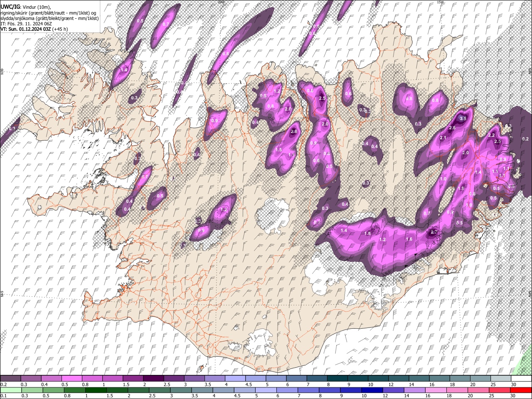Click the '2.2' precipitation value on the map

pos(491,135)
